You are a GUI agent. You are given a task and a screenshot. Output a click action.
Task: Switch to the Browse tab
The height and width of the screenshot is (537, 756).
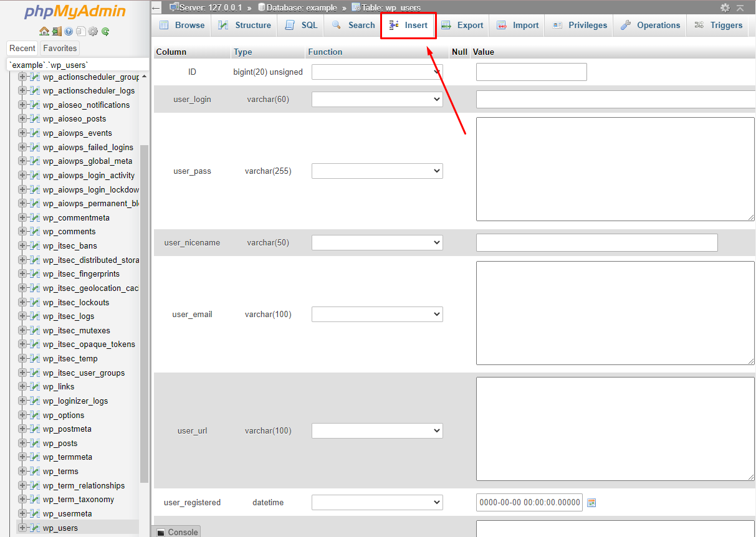[182, 26]
